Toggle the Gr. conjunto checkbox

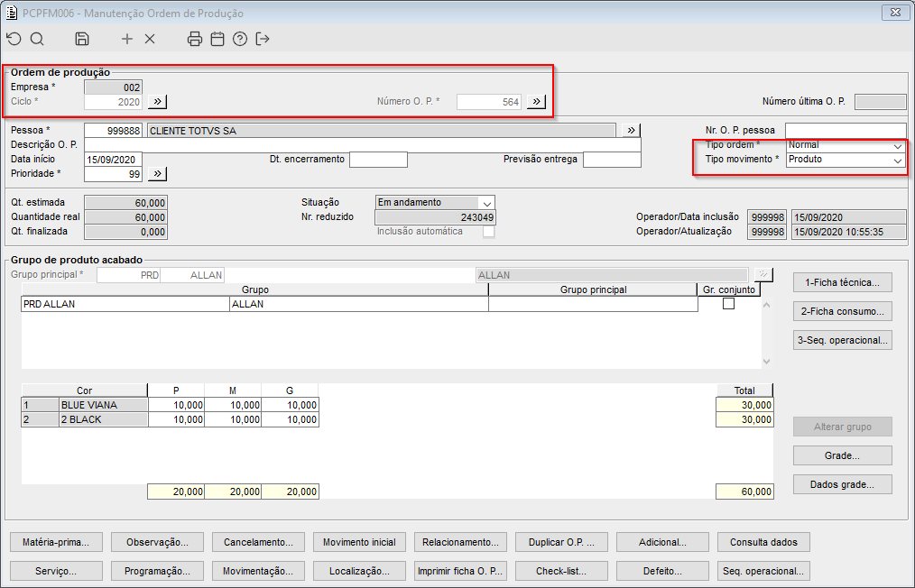point(728,303)
